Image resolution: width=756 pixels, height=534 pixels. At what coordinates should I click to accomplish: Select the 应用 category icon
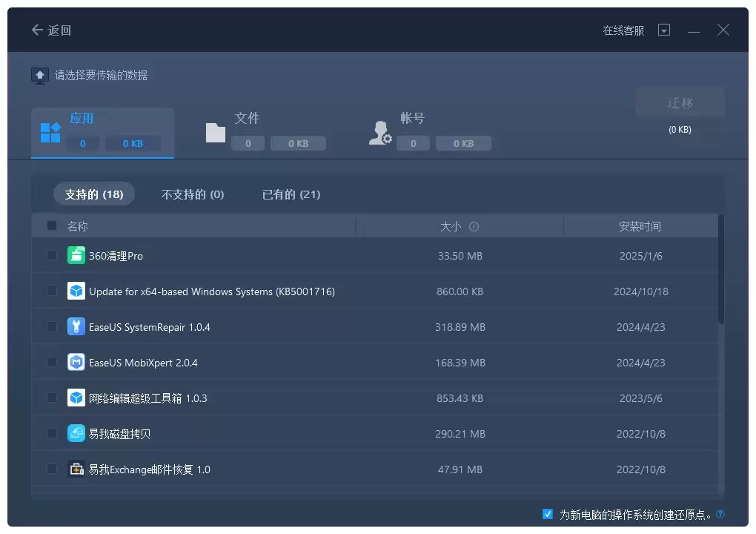(49, 132)
